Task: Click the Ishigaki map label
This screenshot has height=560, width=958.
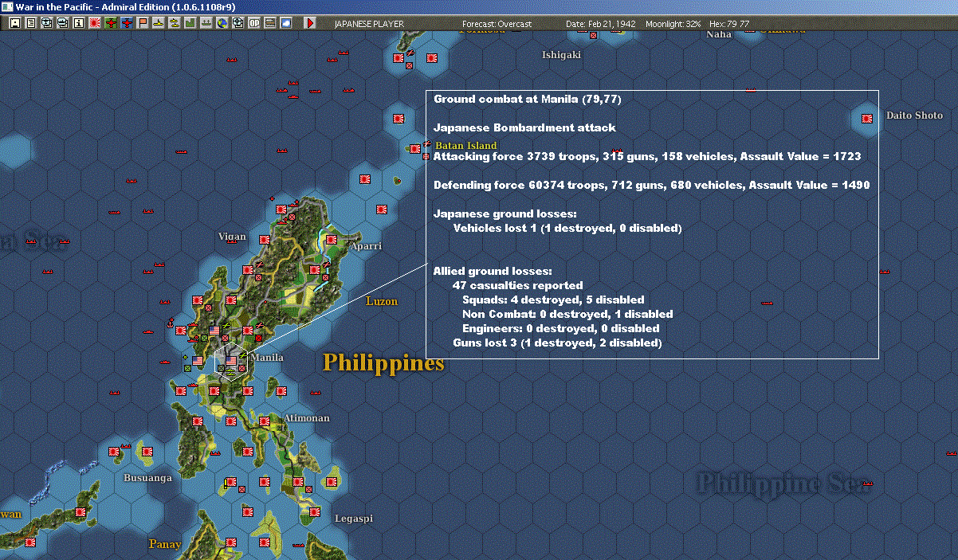Action: click(562, 55)
